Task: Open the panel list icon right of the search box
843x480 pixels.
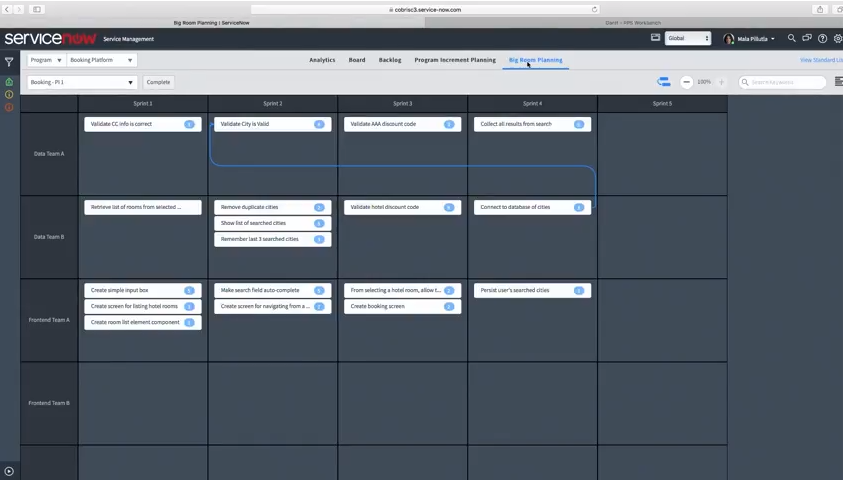Action: [839, 82]
